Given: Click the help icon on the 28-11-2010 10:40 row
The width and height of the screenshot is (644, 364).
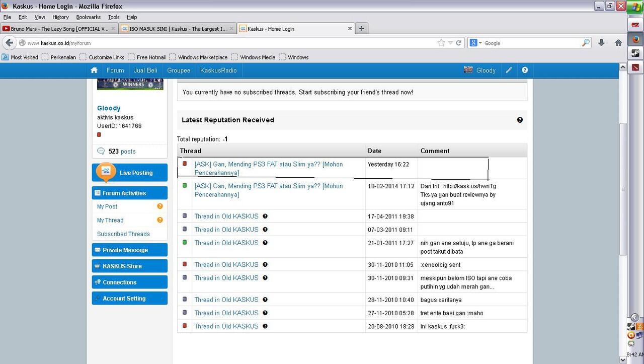Looking at the screenshot, I should [x=265, y=300].
